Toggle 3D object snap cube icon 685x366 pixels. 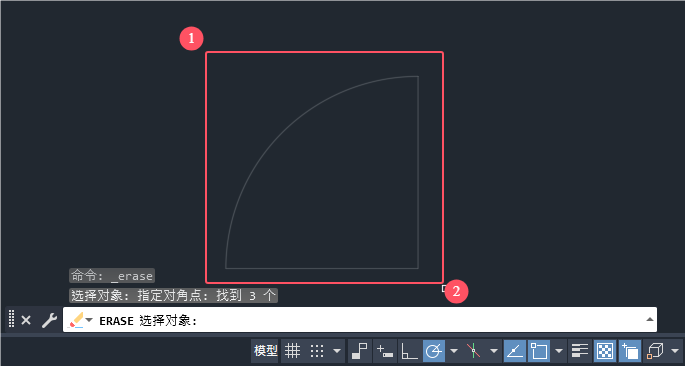pyautogui.click(x=655, y=351)
